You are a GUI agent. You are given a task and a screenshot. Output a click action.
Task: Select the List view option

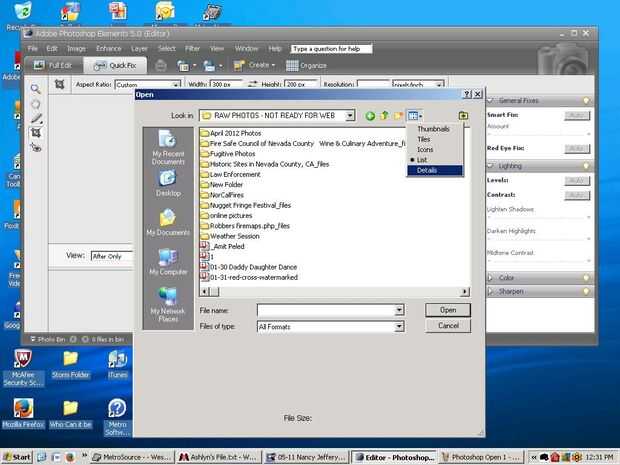pyautogui.click(x=422, y=160)
